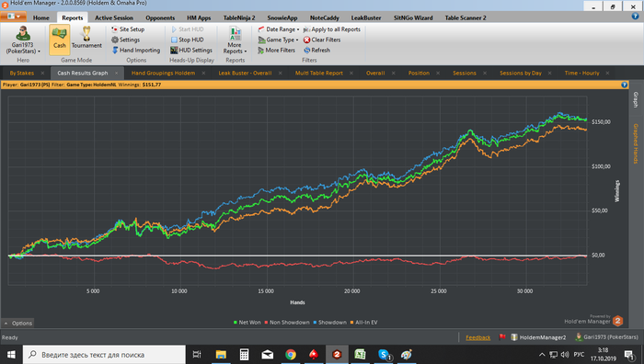Open the Settings gear option

tap(126, 40)
